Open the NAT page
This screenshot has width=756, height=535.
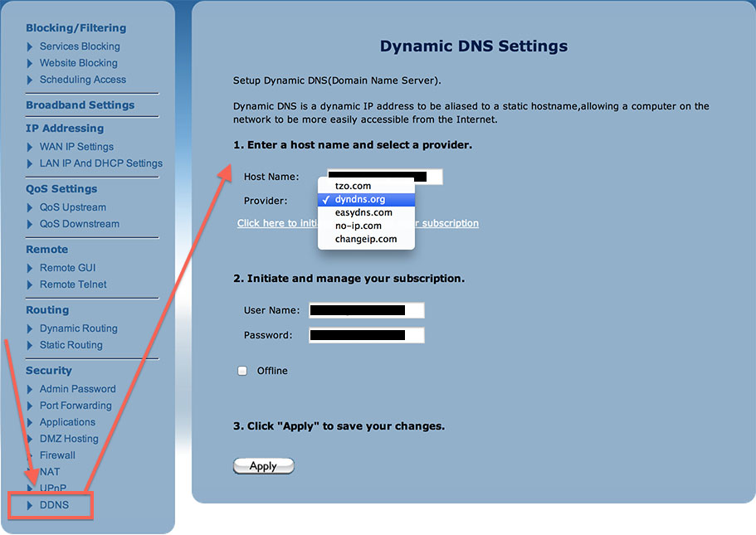50,472
